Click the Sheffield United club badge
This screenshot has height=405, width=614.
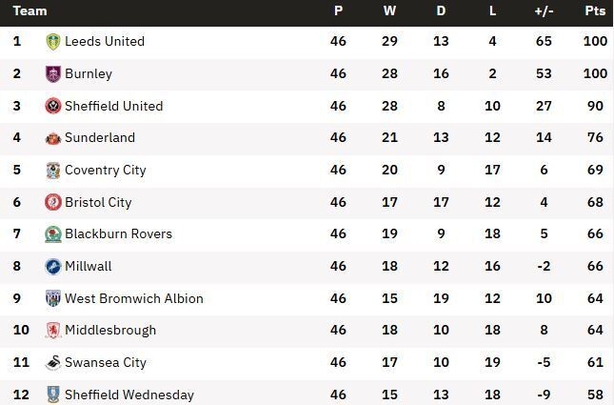[53, 106]
